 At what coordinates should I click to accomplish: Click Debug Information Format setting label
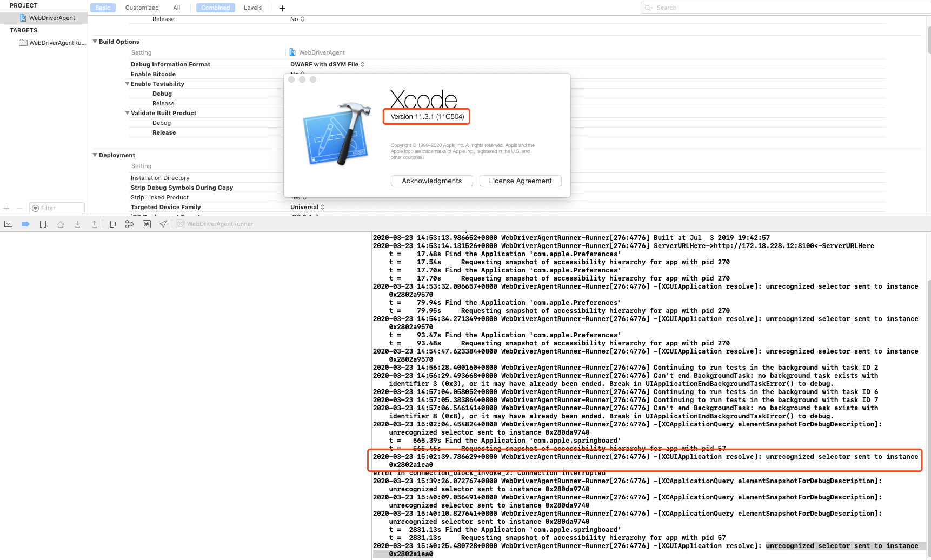170,64
